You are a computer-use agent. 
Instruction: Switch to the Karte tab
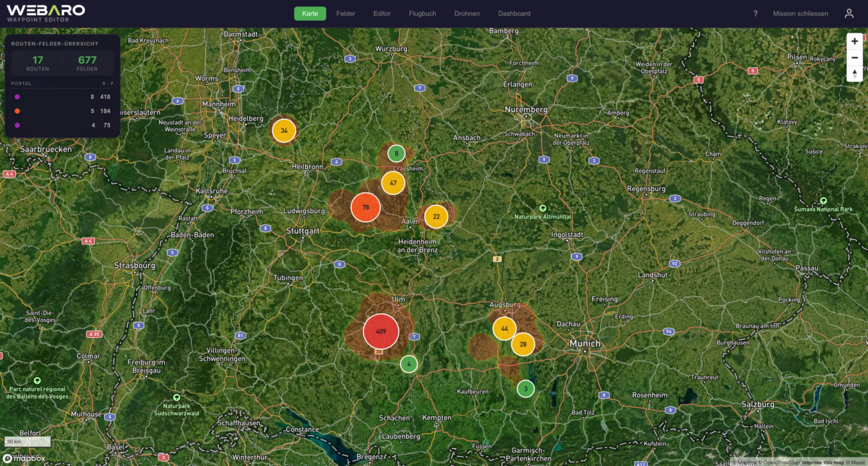[310, 13]
